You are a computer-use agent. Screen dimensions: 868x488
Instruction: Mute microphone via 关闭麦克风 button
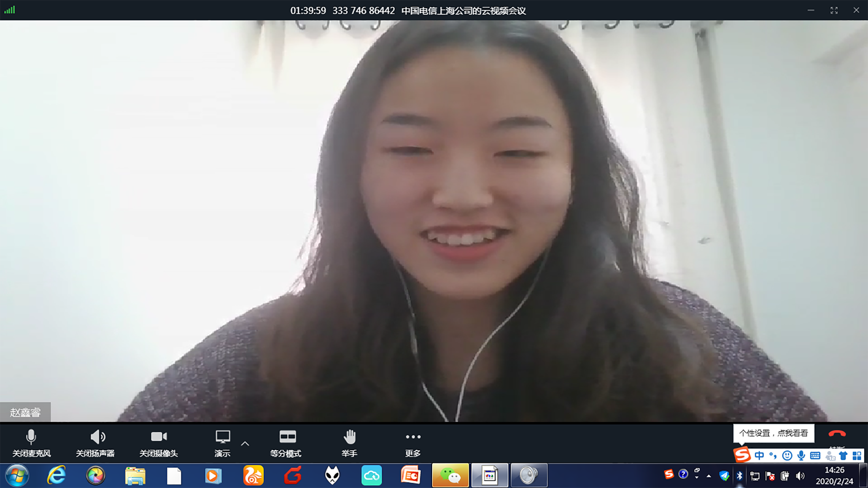(31, 442)
